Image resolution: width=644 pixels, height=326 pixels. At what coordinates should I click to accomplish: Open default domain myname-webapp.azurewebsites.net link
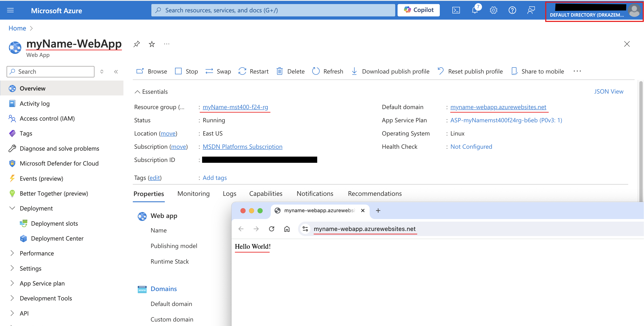(x=498, y=107)
